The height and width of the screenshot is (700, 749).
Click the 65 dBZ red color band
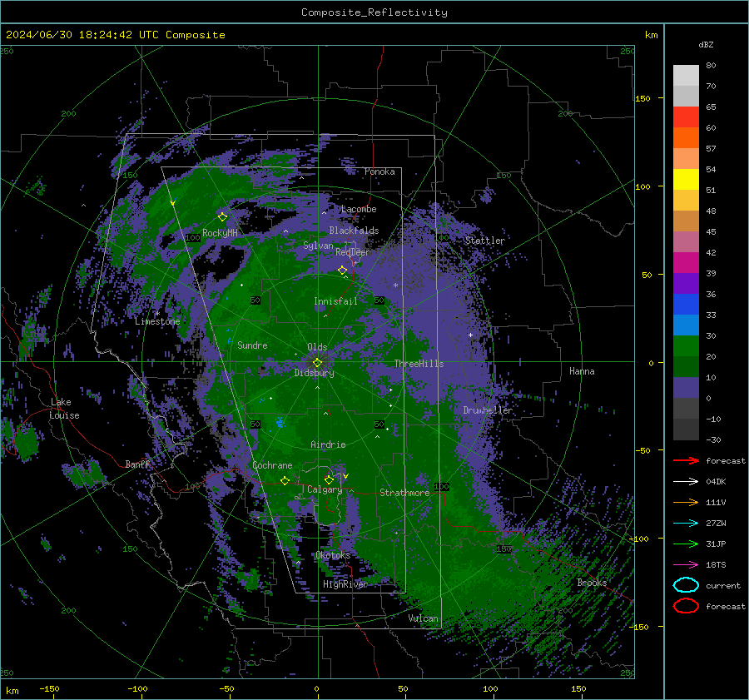coord(686,117)
